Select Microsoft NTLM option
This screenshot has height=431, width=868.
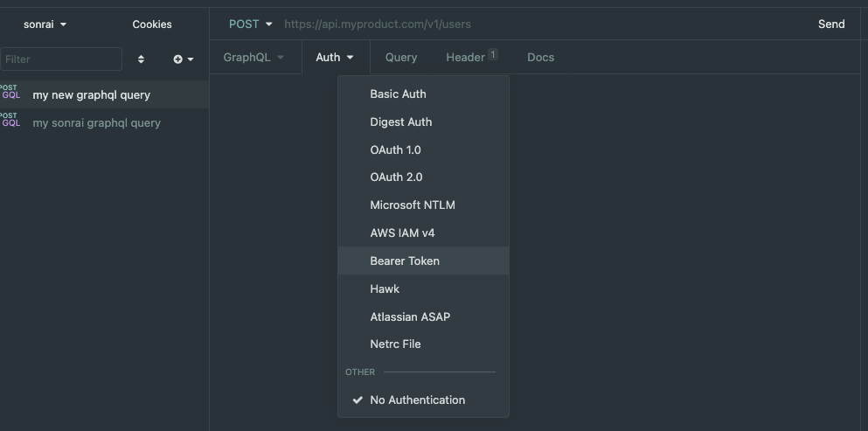(x=412, y=205)
